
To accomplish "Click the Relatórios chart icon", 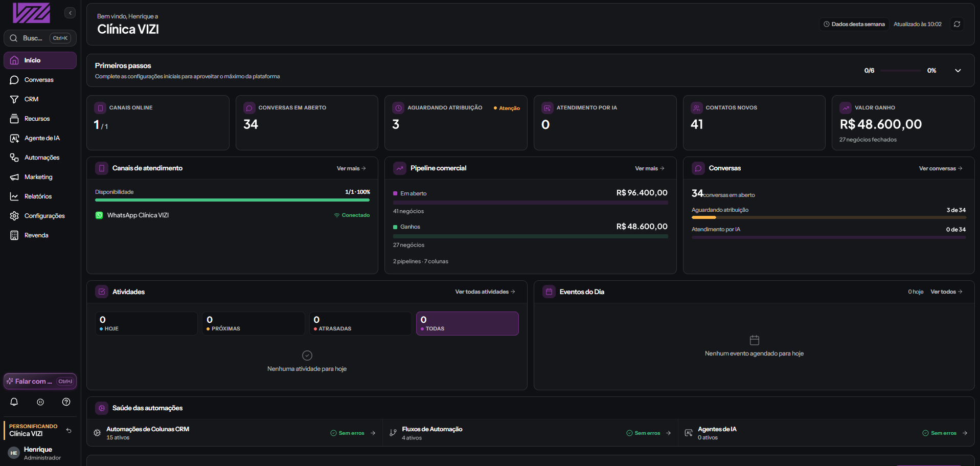I will 14,196.
